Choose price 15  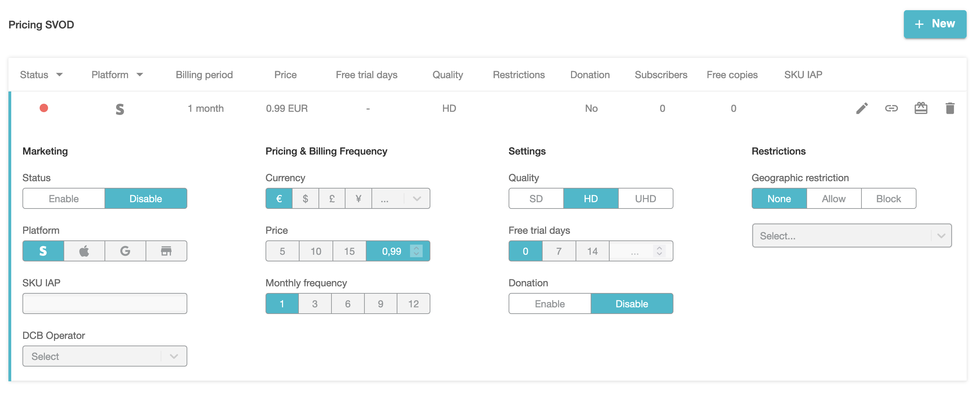point(349,251)
